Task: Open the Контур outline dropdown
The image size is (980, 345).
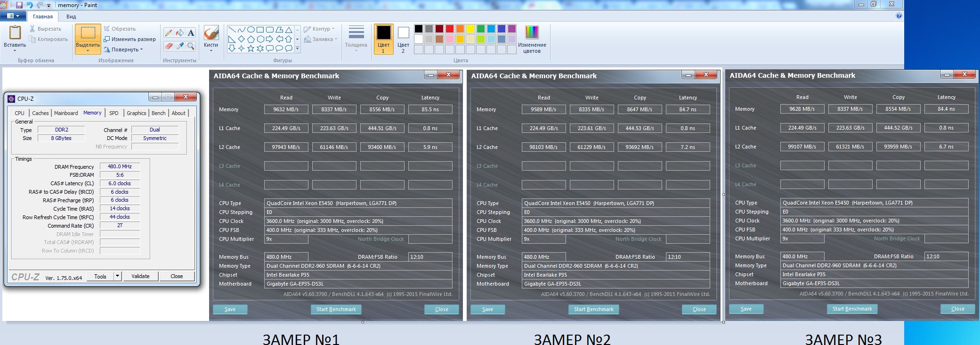Action: [x=319, y=29]
